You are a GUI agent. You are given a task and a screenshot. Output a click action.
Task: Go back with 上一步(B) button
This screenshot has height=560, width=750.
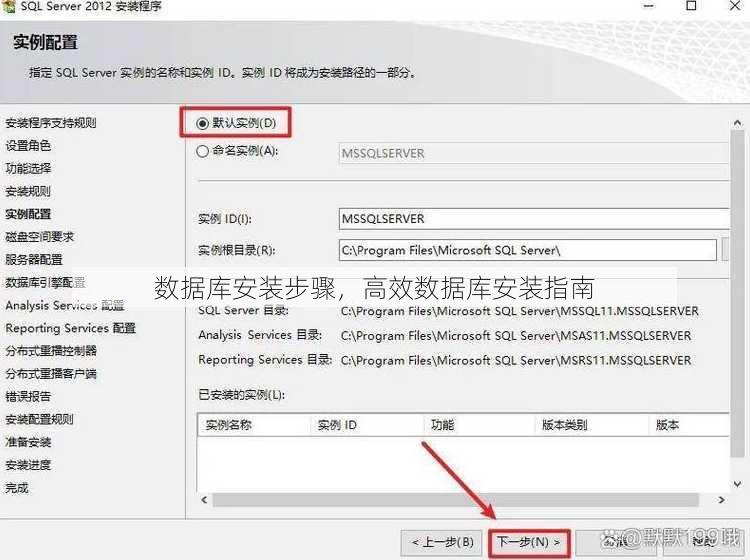441,542
